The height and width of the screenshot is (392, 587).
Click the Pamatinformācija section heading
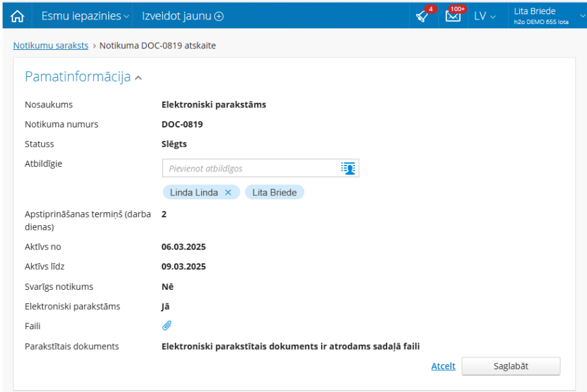point(78,77)
